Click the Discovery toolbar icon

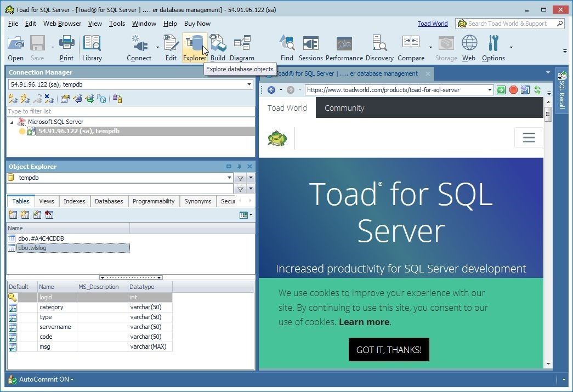[x=379, y=43]
